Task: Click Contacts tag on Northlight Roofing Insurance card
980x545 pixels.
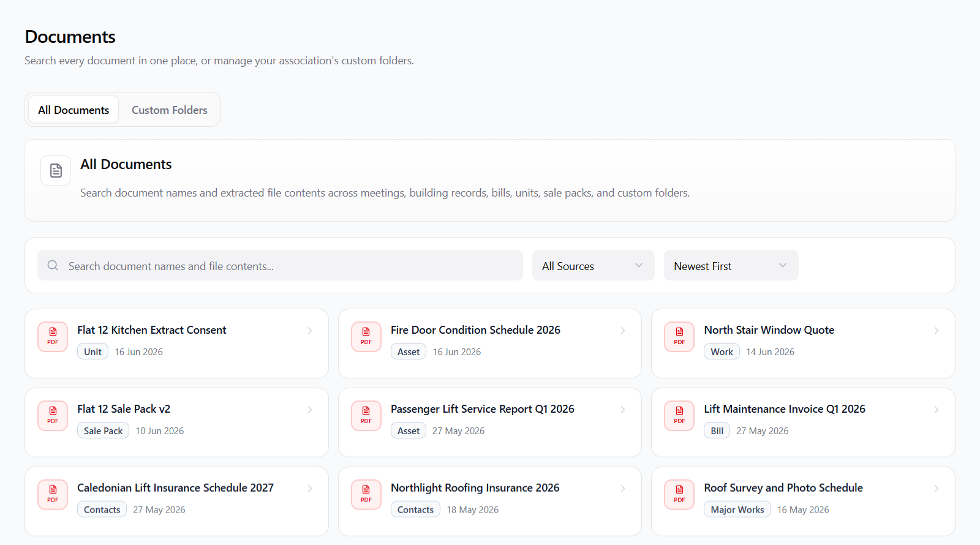Action: tap(415, 509)
